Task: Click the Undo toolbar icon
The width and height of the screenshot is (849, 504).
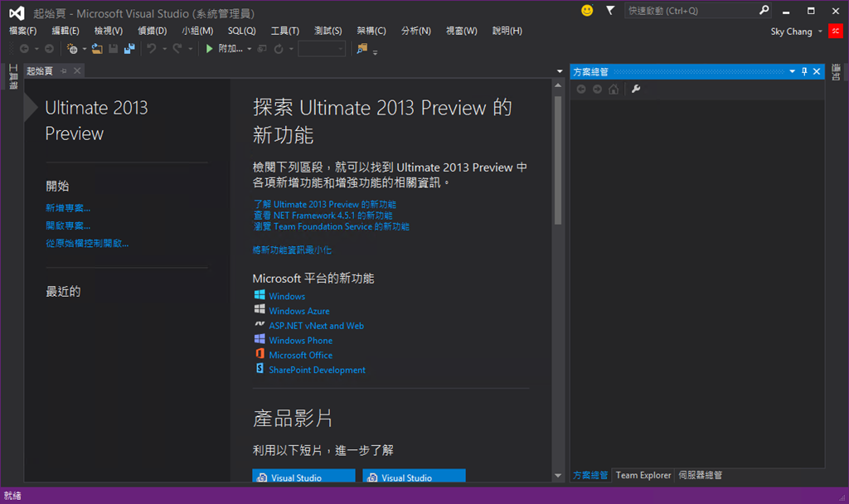Action: pos(152,49)
